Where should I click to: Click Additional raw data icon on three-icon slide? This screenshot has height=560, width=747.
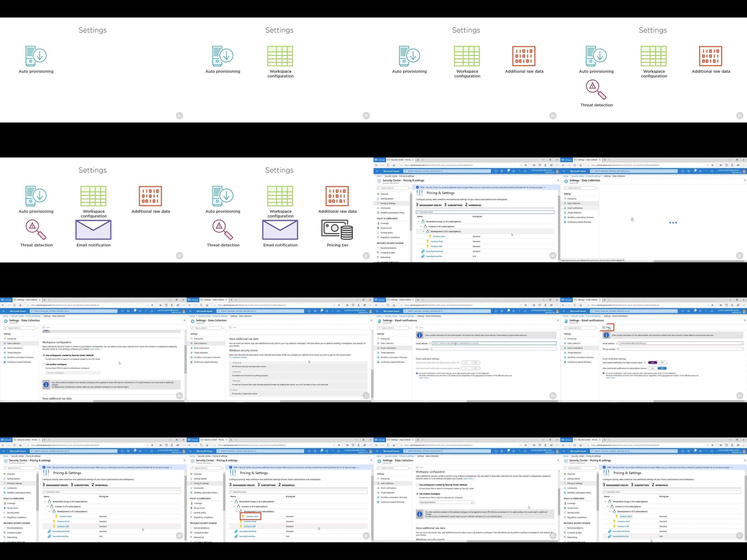524,56
